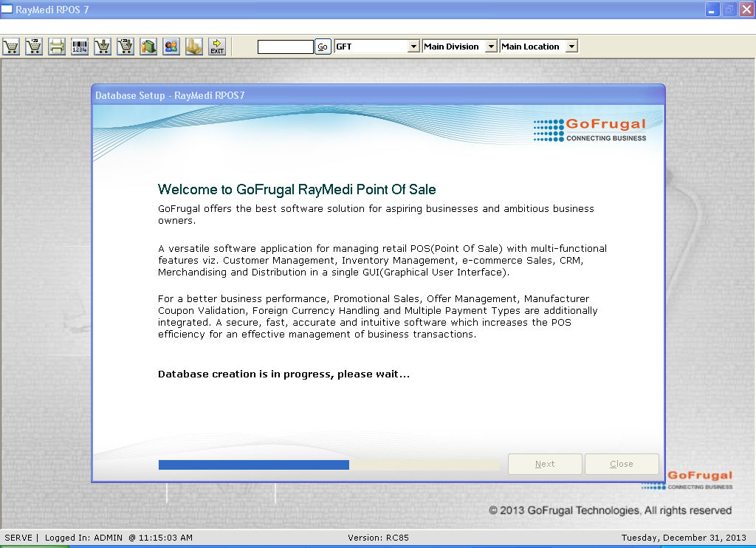Minimize the RayMedi RPOS 7 window
Image resolution: width=756 pixels, height=548 pixels.
pyautogui.click(x=712, y=10)
